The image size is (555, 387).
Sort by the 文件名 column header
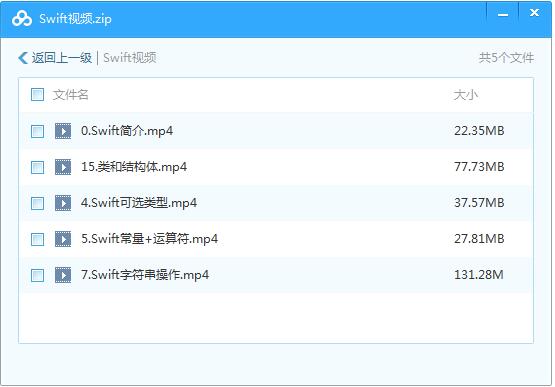pyautogui.click(x=70, y=95)
